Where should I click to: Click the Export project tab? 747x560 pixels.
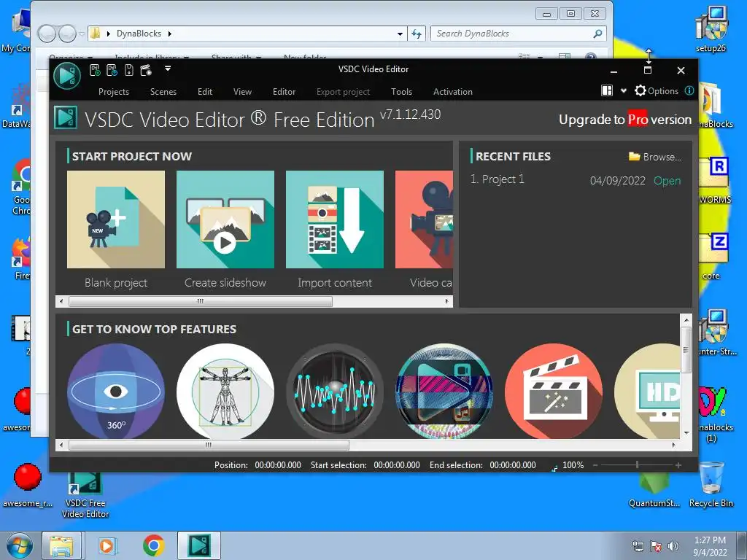click(343, 92)
